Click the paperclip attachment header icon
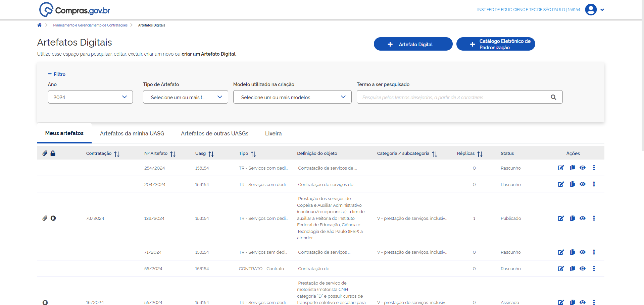 click(45, 153)
